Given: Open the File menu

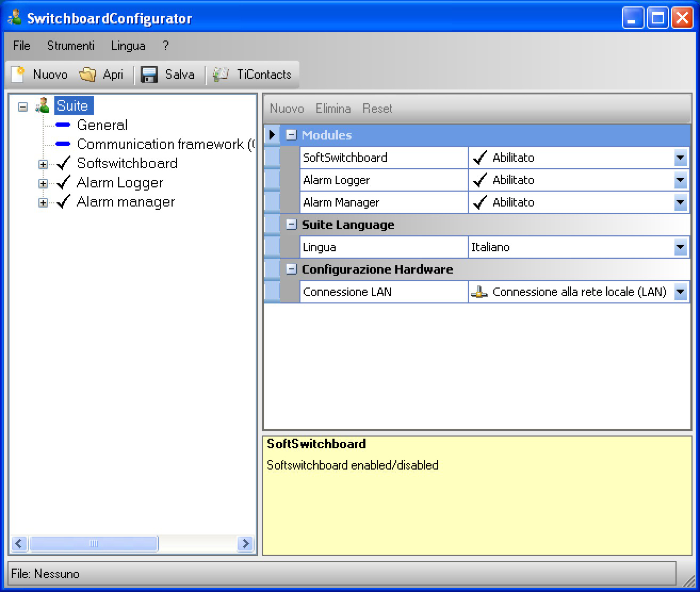Looking at the screenshot, I should (22, 46).
